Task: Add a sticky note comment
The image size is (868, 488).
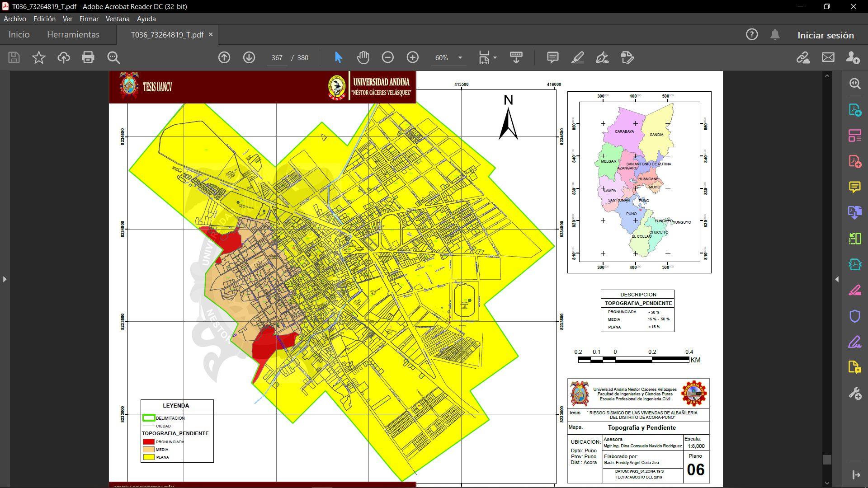Action: coord(552,57)
